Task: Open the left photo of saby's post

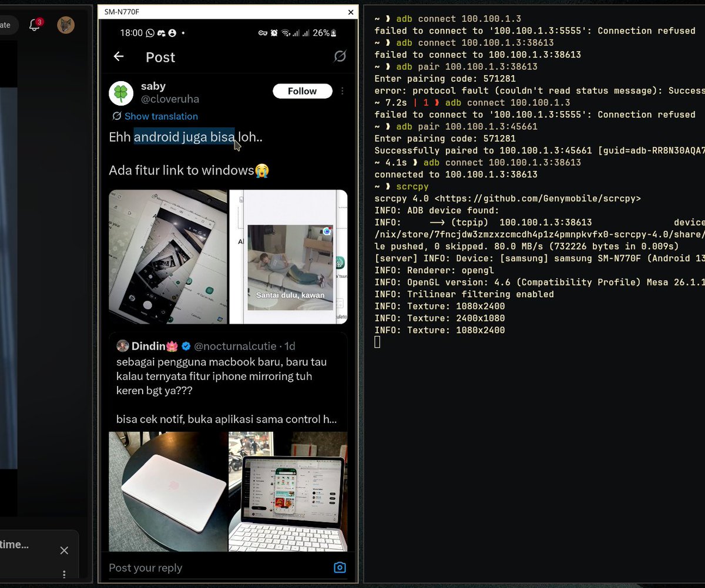Action: (x=168, y=257)
